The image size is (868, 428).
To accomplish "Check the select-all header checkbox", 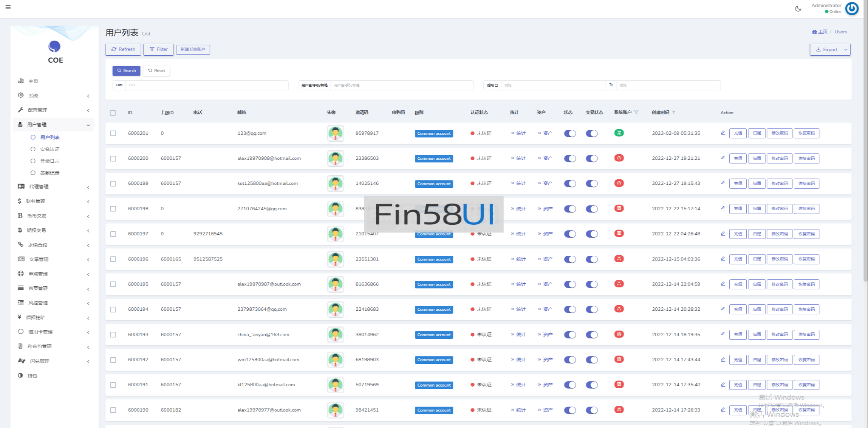I will coord(113,113).
